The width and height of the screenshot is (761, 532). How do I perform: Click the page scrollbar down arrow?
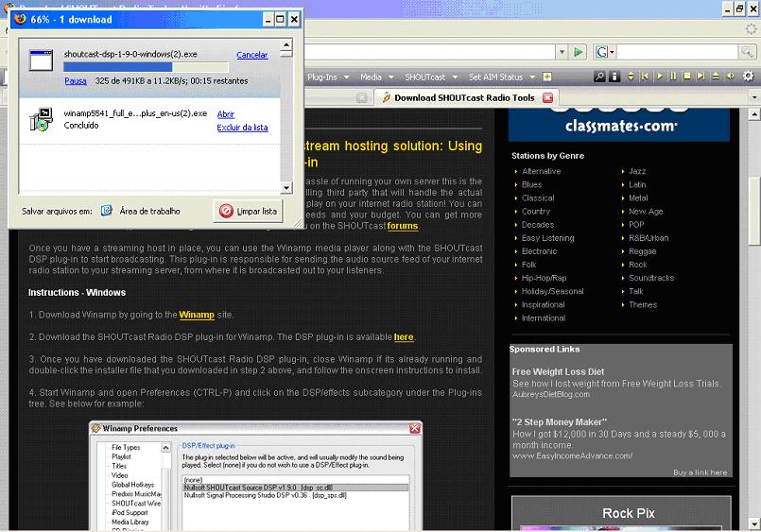[x=753, y=524]
